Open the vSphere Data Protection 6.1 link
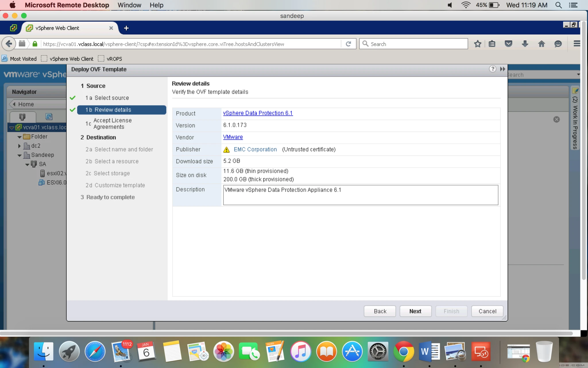The image size is (588, 368). pos(258,113)
